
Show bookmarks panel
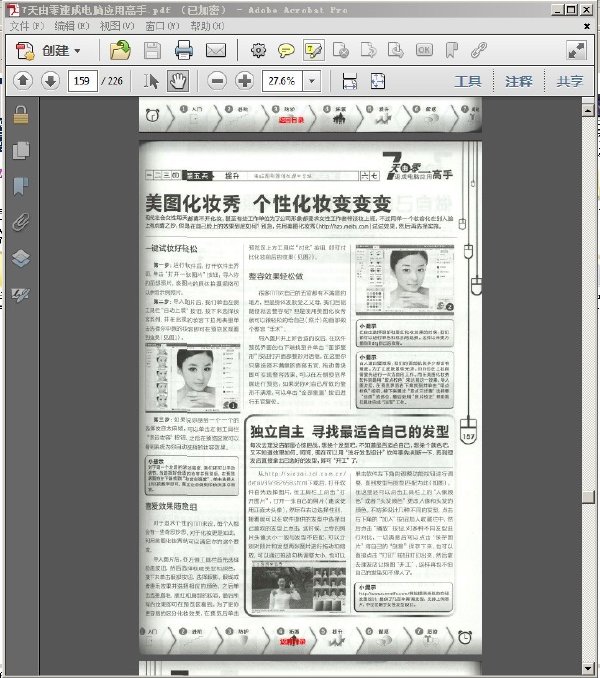[21, 186]
